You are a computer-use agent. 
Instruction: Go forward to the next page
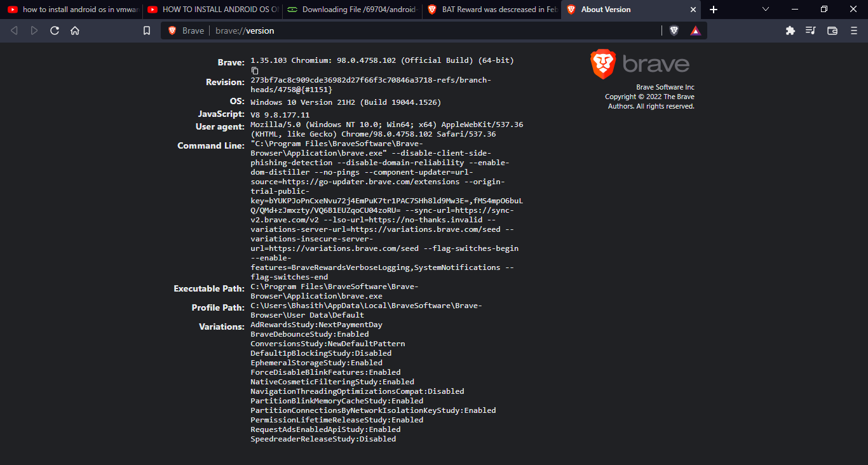tap(34, 30)
